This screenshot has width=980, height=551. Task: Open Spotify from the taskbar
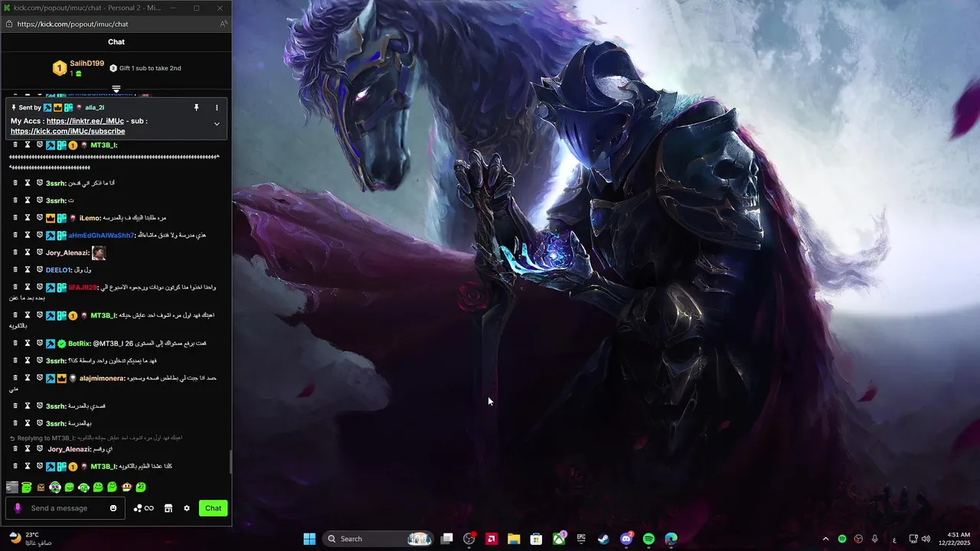(x=648, y=539)
